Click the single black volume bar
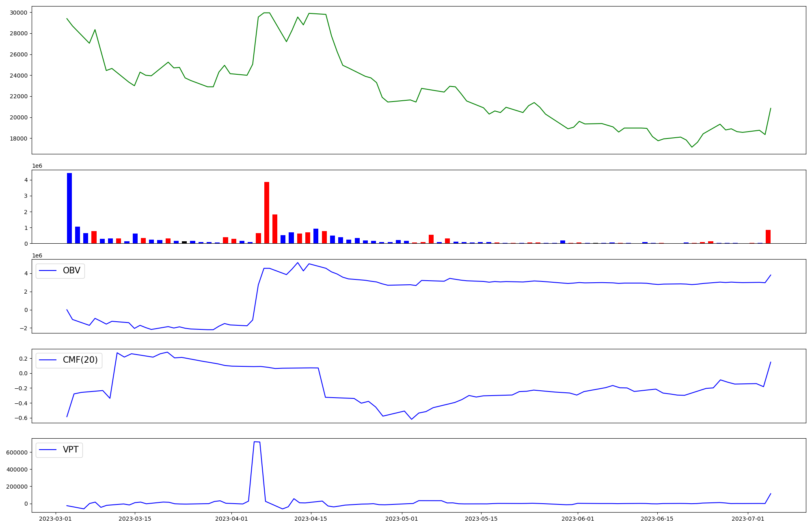The height and width of the screenshot is (528, 812). (184, 242)
